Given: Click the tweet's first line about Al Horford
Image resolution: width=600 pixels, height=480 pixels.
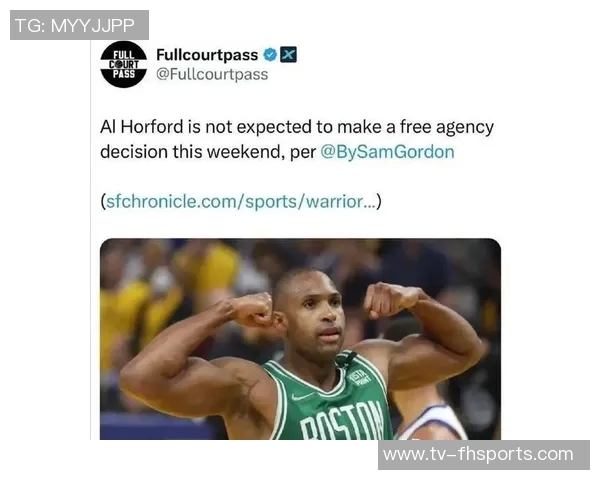Looking at the screenshot, I should [x=297, y=127].
